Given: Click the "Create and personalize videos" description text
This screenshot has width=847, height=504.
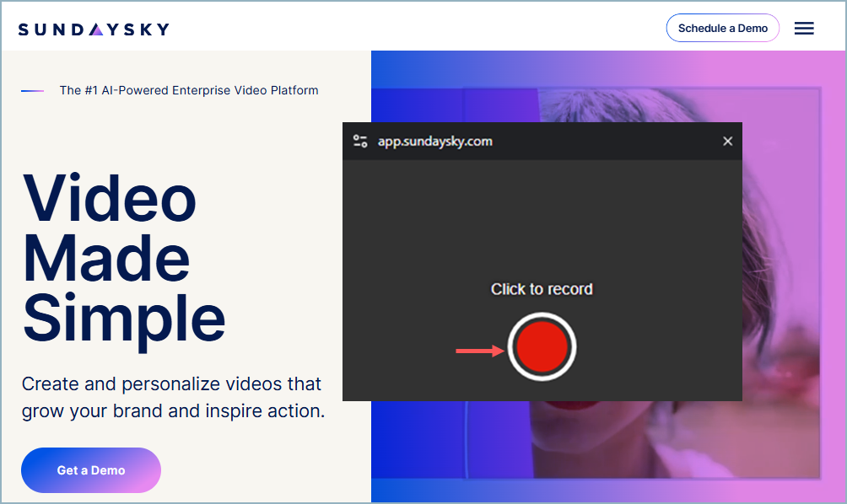Looking at the screenshot, I should point(174,397).
